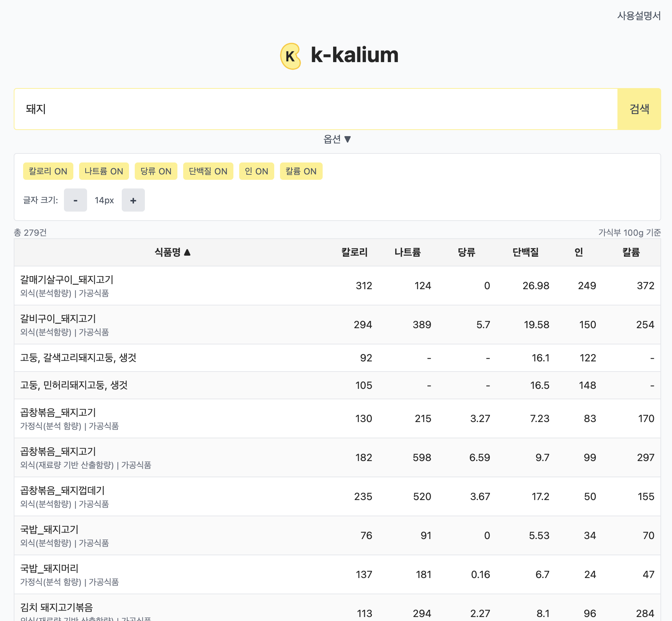Decrease font size with minus button
672x621 pixels.
click(x=75, y=200)
